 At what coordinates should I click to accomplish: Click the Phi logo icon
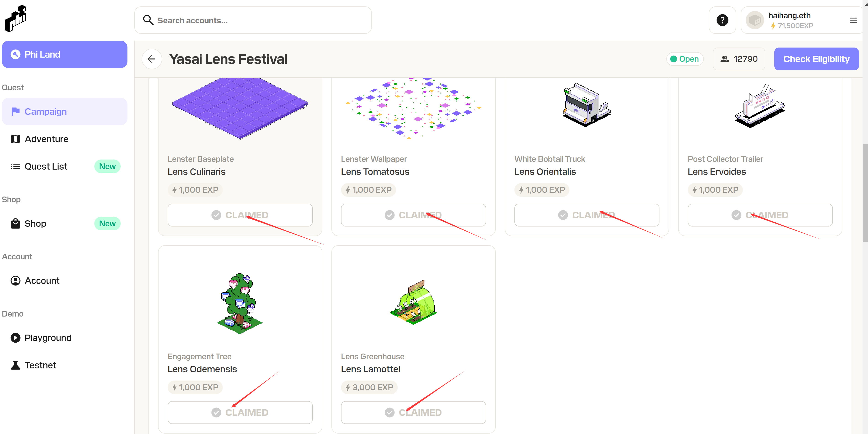pyautogui.click(x=16, y=19)
